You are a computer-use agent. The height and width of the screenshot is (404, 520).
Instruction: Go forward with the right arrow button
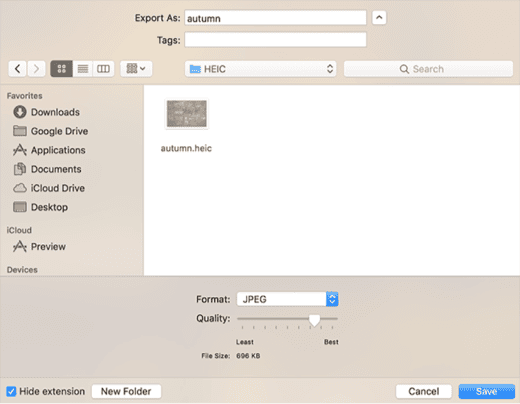click(x=36, y=69)
